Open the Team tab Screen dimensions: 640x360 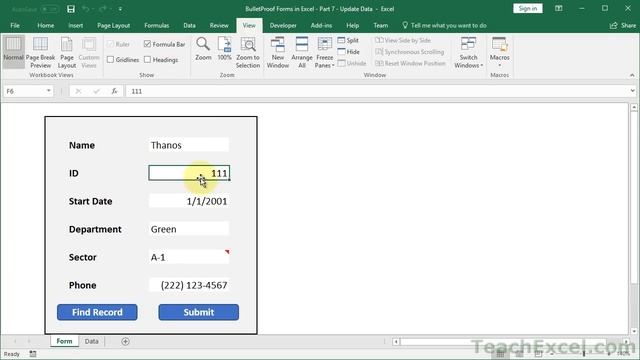tap(380, 25)
